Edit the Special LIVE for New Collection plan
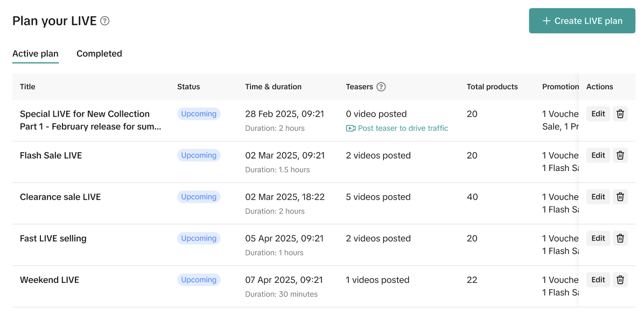The image size is (644, 313). (x=598, y=114)
